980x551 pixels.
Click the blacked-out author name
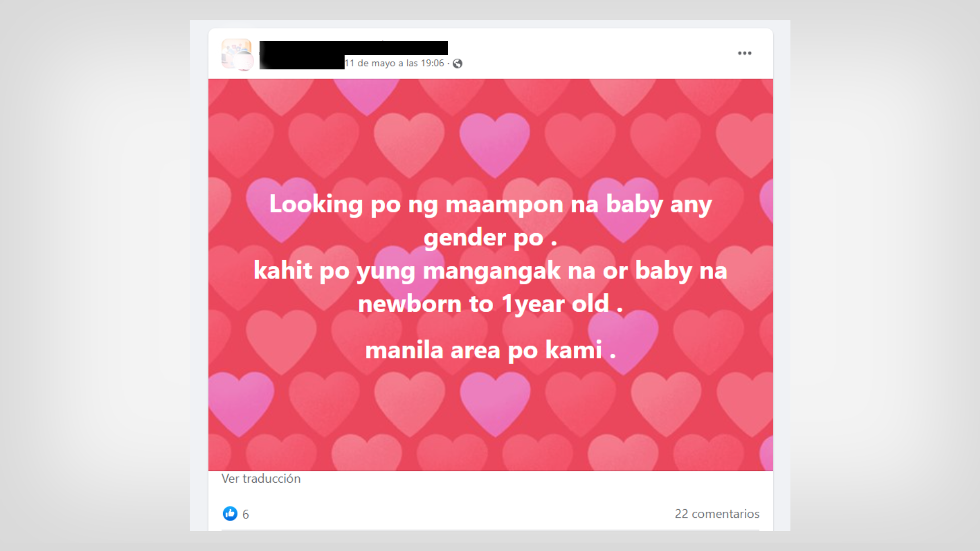(353, 54)
